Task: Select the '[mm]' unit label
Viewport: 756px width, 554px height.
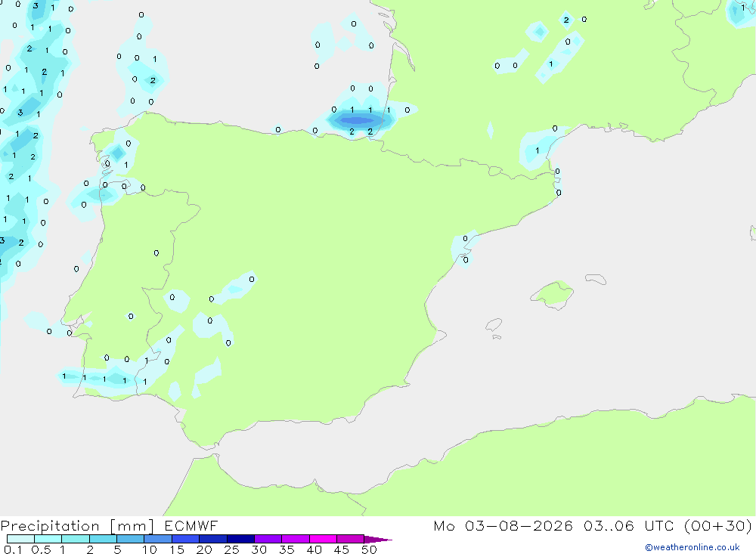Action: [x=132, y=526]
